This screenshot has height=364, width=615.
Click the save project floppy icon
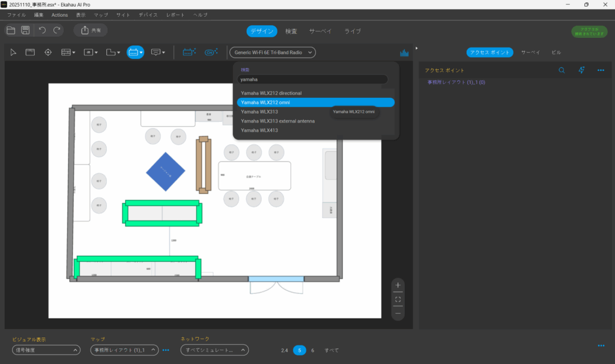pyautogui.click(x=26, y=30)
